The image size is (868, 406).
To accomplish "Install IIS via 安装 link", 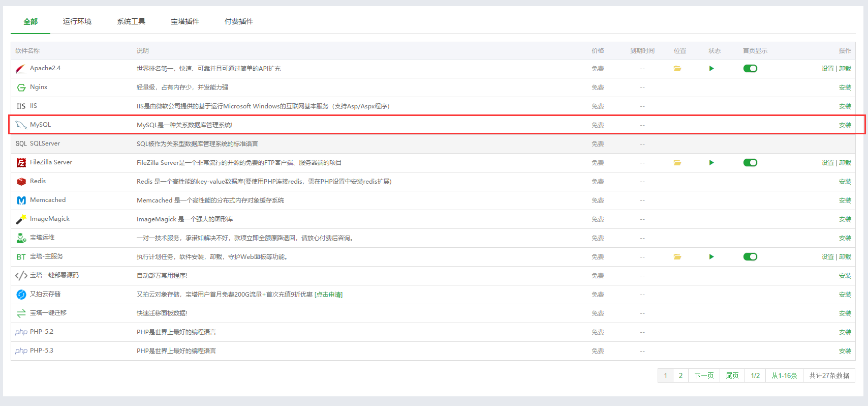I will tap(845, 106).
